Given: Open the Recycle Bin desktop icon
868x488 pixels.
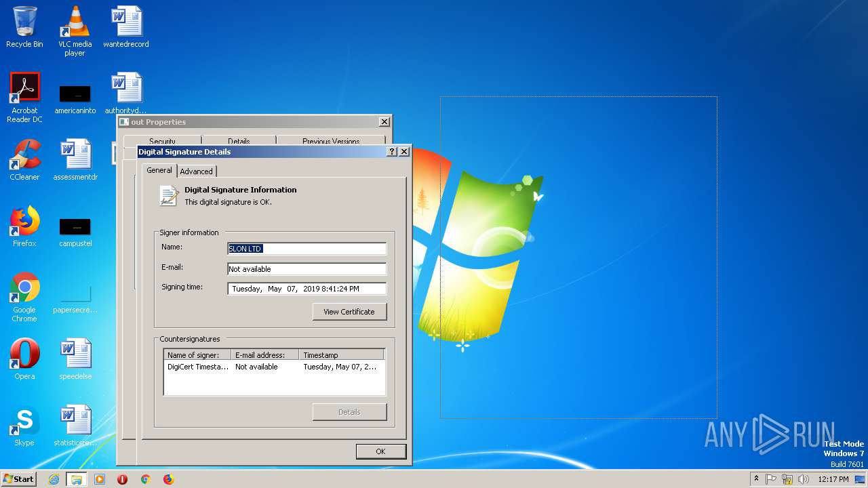Looking at the screenshot, I should tap(24, 27).
